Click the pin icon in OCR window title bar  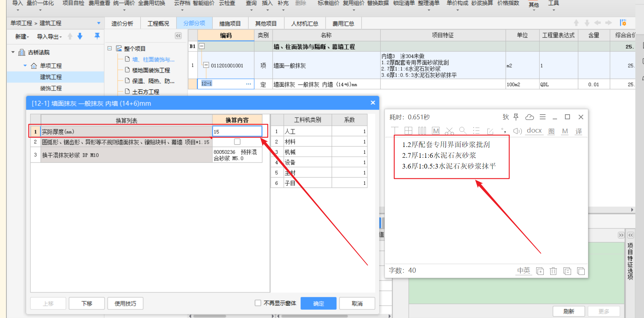[516, 117]
